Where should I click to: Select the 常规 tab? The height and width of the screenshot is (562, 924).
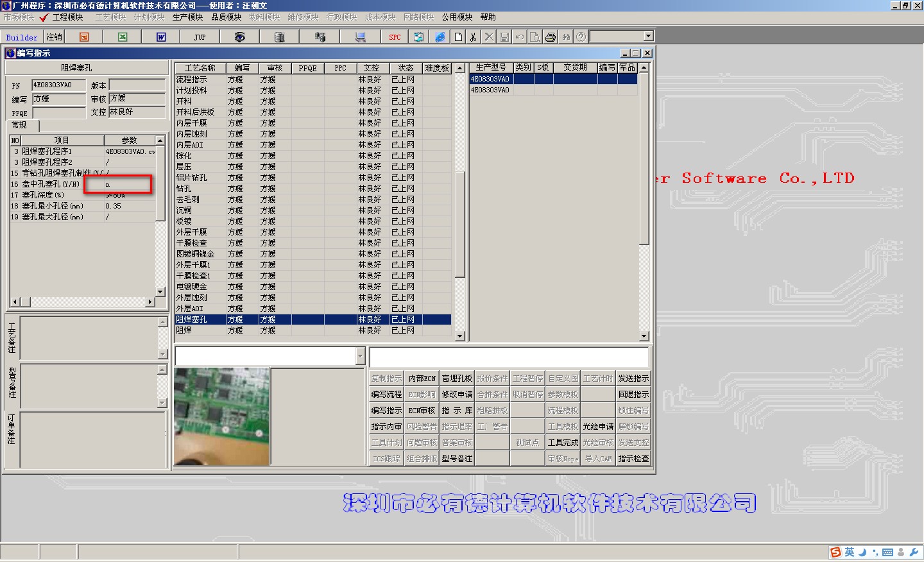pyautogui.click(x=21, y=125)
